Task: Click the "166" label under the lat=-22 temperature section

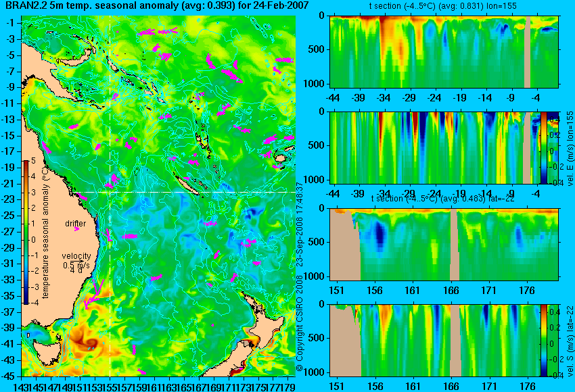Action: click(x=451, y=291)
